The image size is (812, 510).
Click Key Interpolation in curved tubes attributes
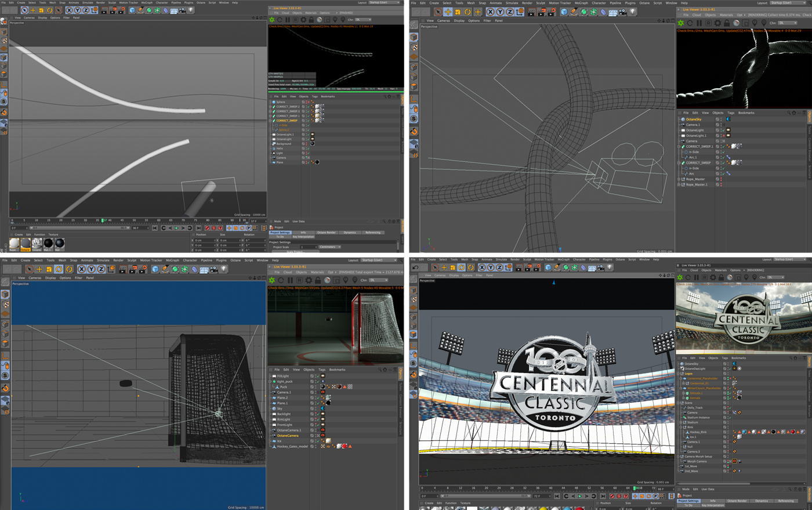303,237
